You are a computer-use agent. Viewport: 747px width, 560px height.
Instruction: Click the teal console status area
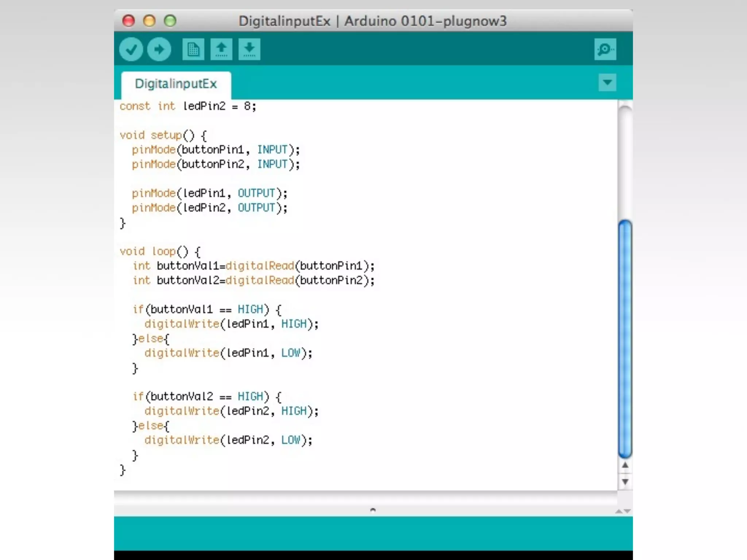click(373, 533)
